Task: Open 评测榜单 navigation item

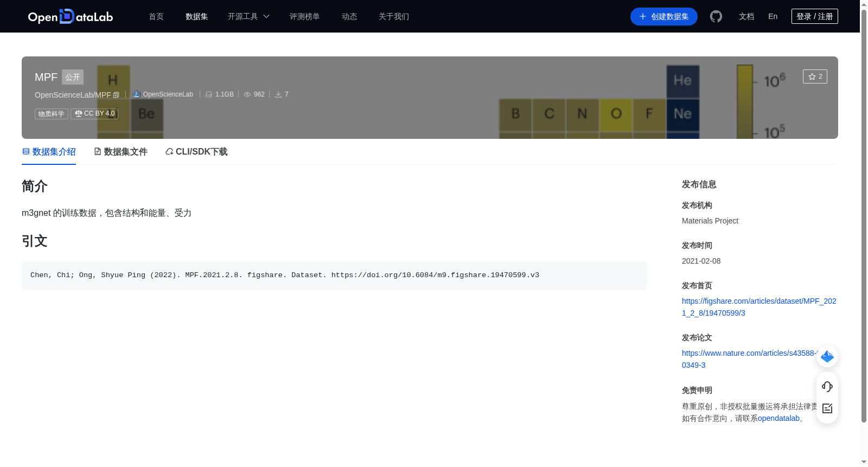Action: tap(305, 17)
